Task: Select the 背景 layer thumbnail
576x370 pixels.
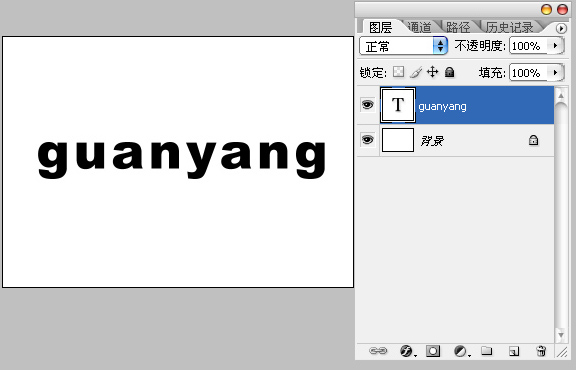Action: (x=398, y=140)
